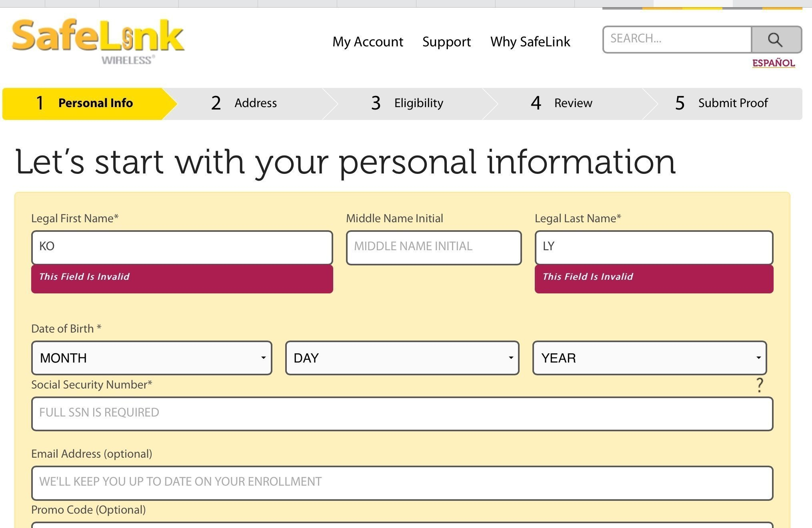Click the ESPAÑOL language link
Screen dimensions: 812x528
click(773, 63)
